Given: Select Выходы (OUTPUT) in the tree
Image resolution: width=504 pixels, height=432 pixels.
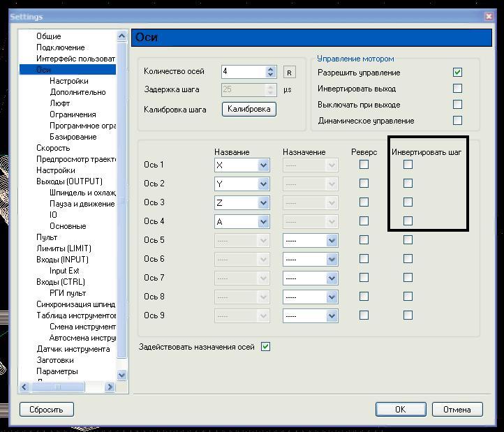Looking at the screenshot, I should (69, 181).
